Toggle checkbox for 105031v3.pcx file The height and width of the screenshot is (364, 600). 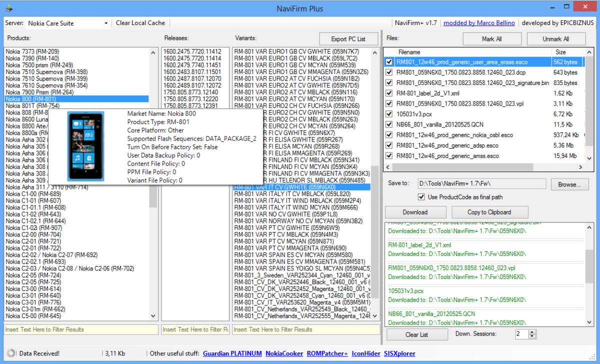pos(389,114)
